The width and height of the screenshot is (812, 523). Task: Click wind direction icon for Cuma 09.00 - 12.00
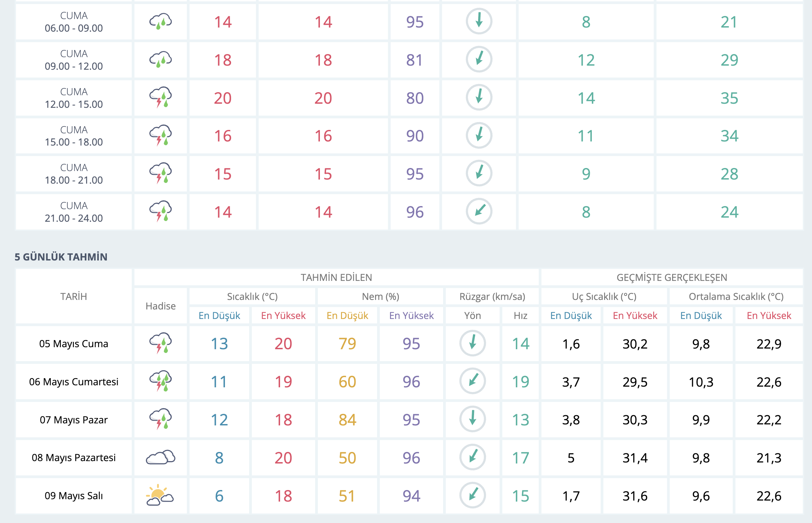479,60
